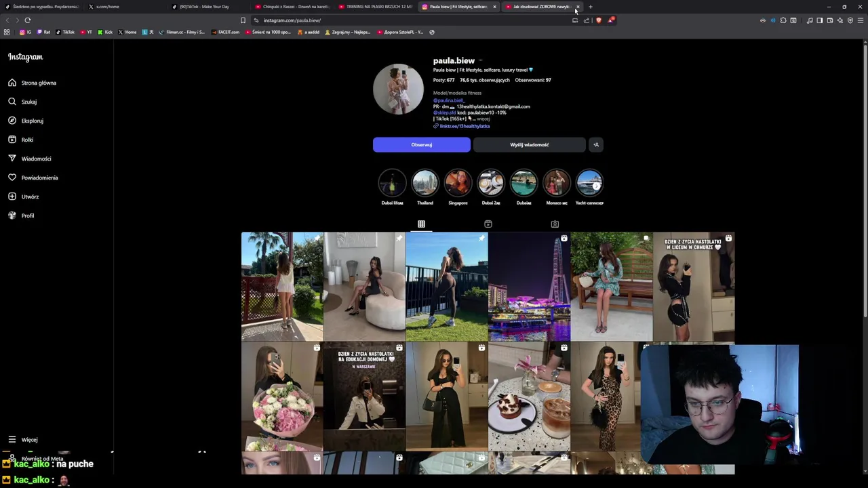Open @paulina.biell_ mention link
Viewport: 868px width, 488px height.
coord(449,100)
